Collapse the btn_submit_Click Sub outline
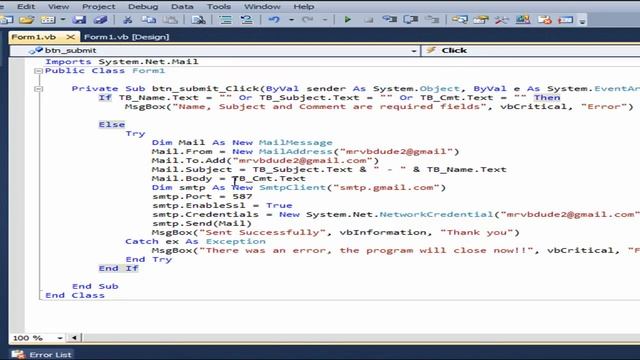The image size is (640, 360). pos(39,89)
